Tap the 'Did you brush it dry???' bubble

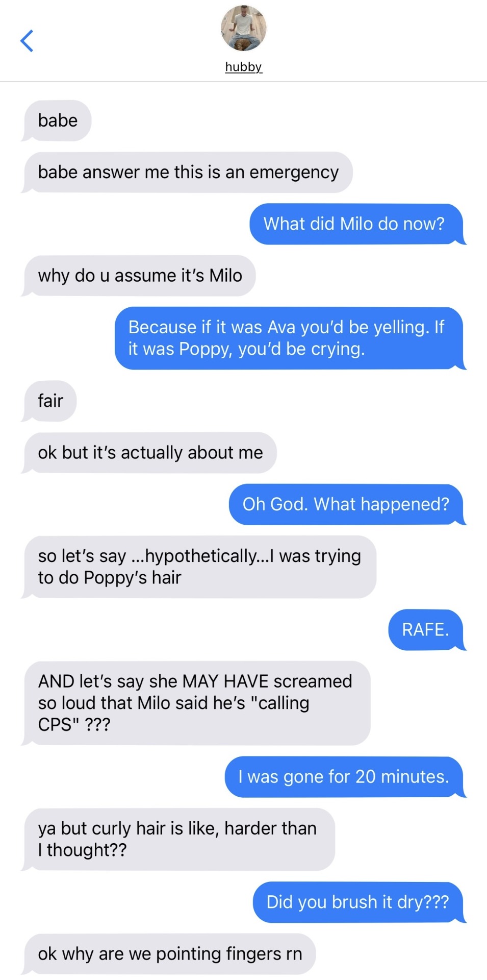point(358,902)
